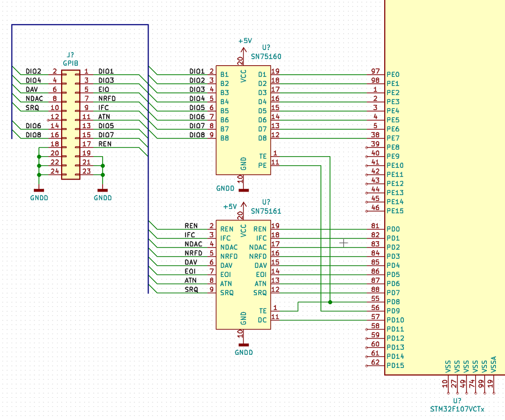This screenshot has width=505, height=420.
Task: Select the PE7 pin of the STM32
Action: click(x=393, y=138)
